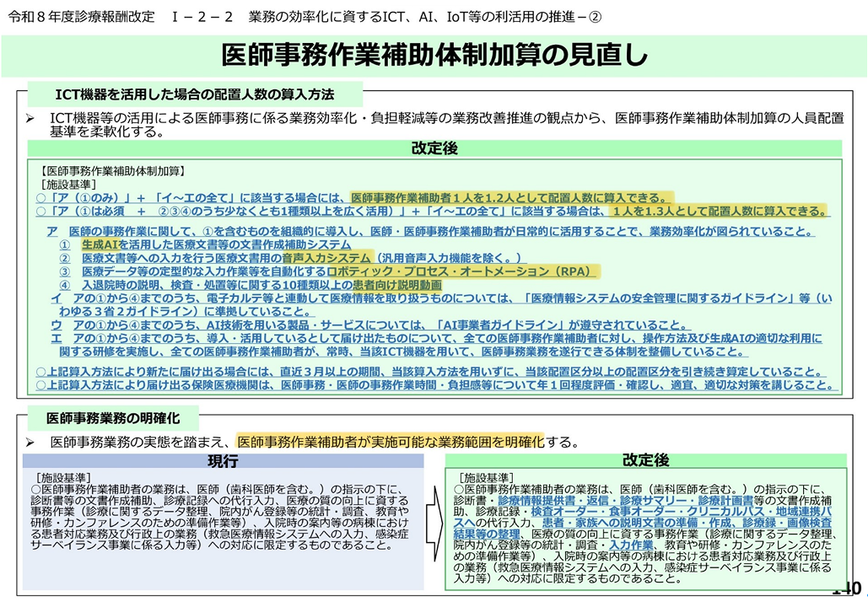This screenshot has width=868, height=607.
Task: Select the 'エ' line about 研修を実施
Action: click(x=436, y=346)
